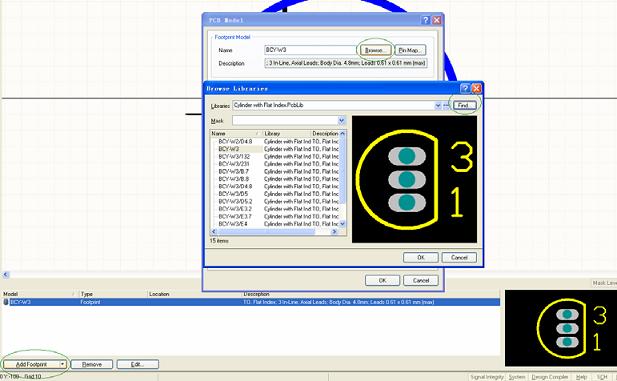Viewport: 617px width, 381px height.
Task: Open the Pin Map dialog
Action: tap(410, 50)
